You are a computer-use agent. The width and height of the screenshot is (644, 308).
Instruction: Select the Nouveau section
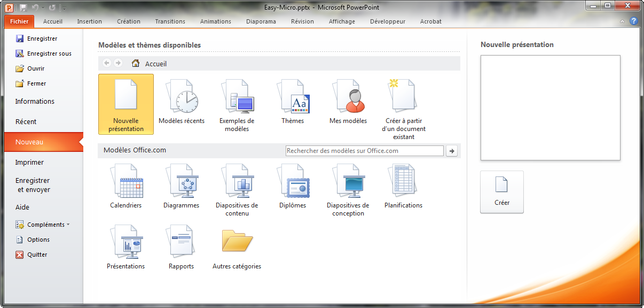[43, 142]
